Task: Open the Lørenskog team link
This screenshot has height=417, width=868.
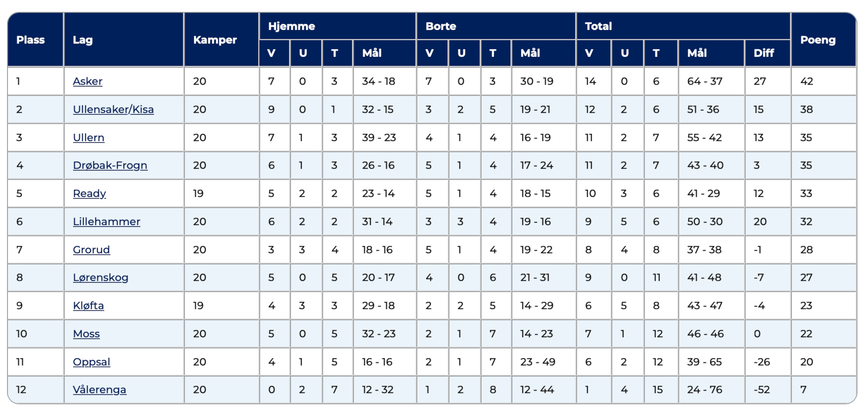Action: click(100, 278)
